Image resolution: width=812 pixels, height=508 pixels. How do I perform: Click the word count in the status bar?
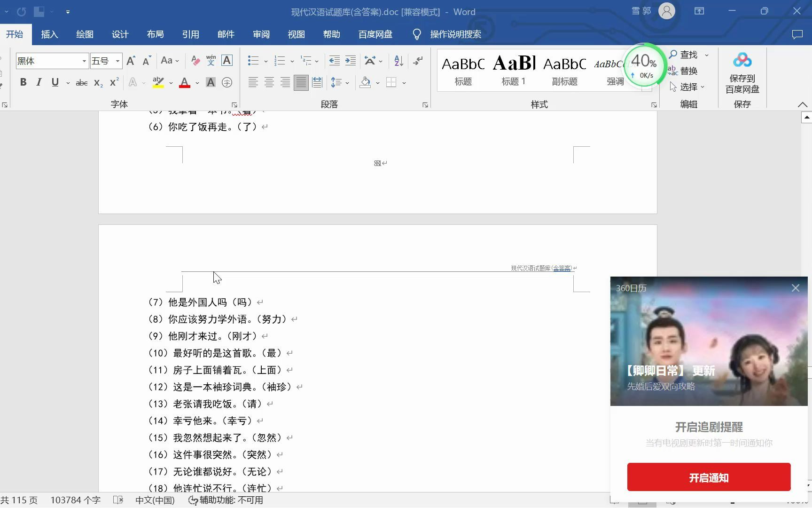[x=75, y=500]
